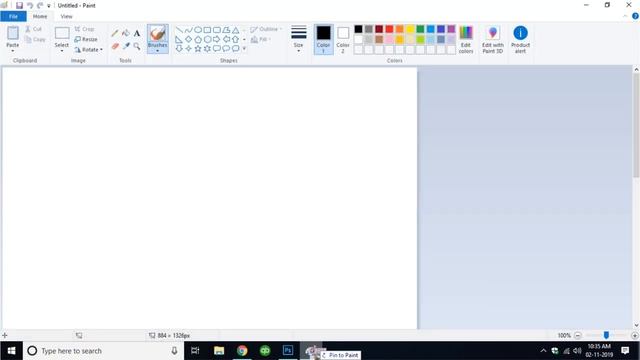Expand the Shapes gallery more arrow
The width and height of the screenshot is (640, 360).
click(x=244, y=49)
